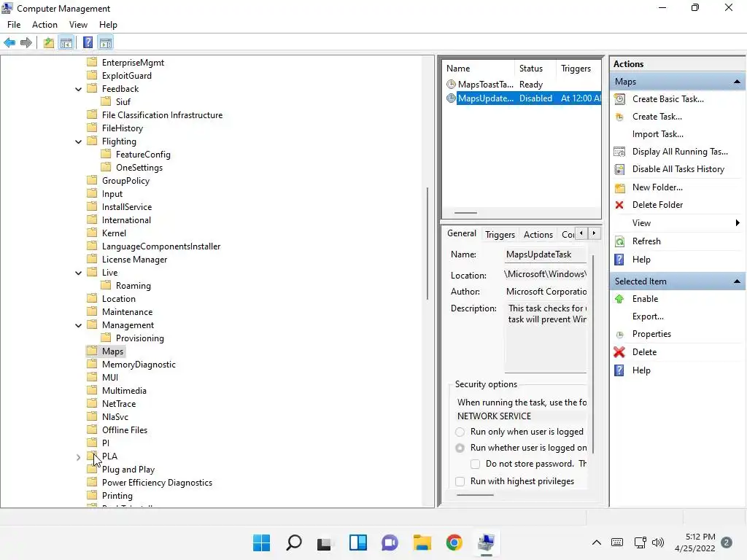Click the blue Help toolbar icon
747x560 pixels.
(x=88, y=43)
